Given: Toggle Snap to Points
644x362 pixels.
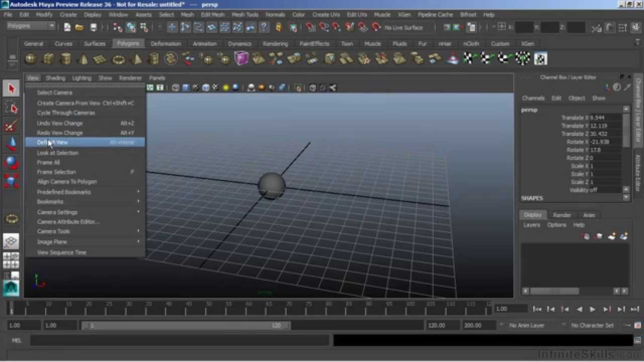Looking at the screenshot, I should 337,27.
